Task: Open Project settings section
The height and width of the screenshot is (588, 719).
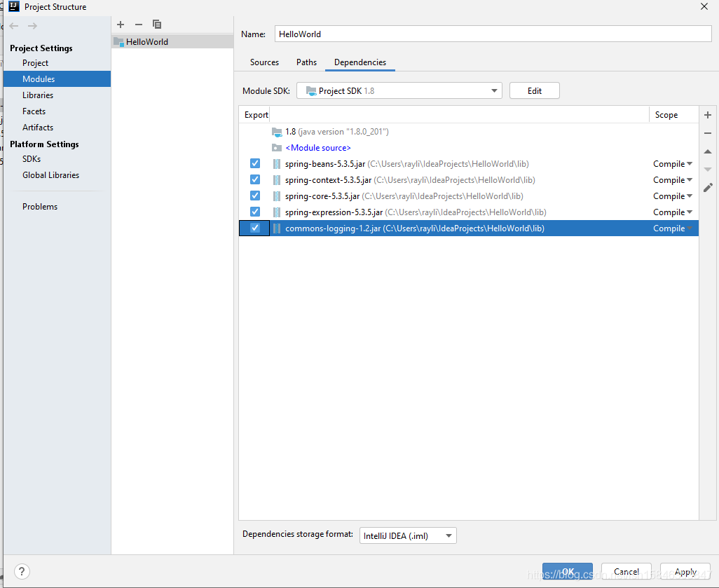Action: click(x=35, y=63)
